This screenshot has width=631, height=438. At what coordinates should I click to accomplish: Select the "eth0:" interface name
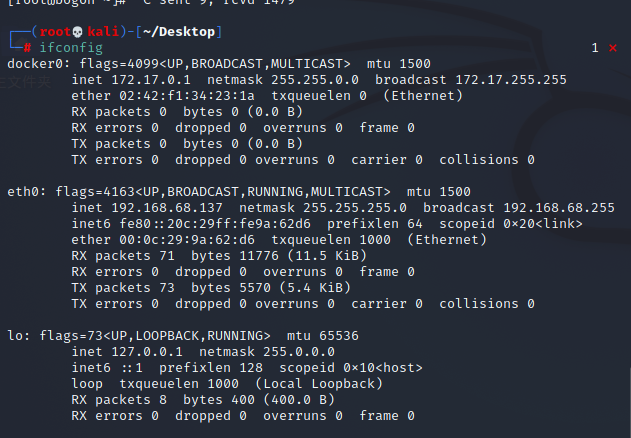[x=27, y=192]
